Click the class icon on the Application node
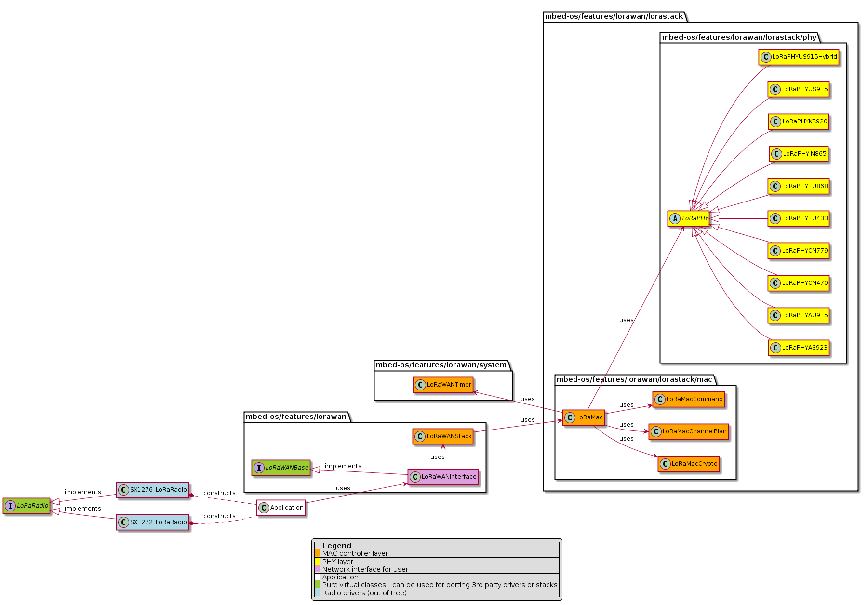Screen dimensions: 868x605 (264, 508)
